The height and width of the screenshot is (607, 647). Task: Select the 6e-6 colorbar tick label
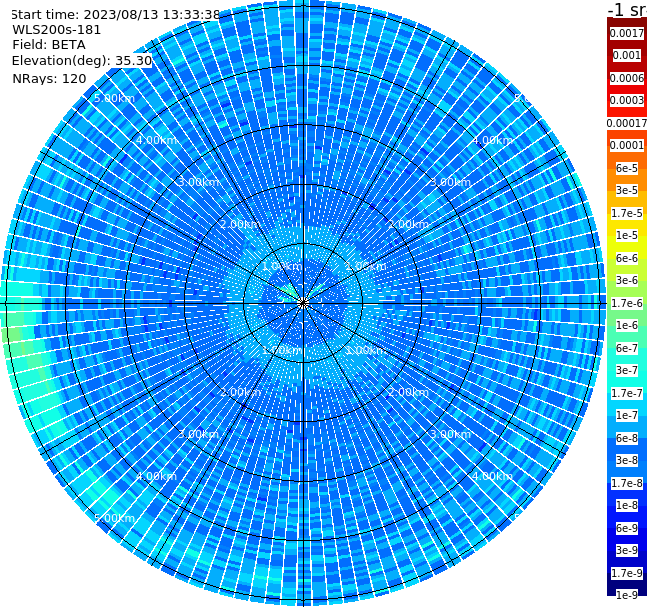pyautogui.click(x=627, y=258)
